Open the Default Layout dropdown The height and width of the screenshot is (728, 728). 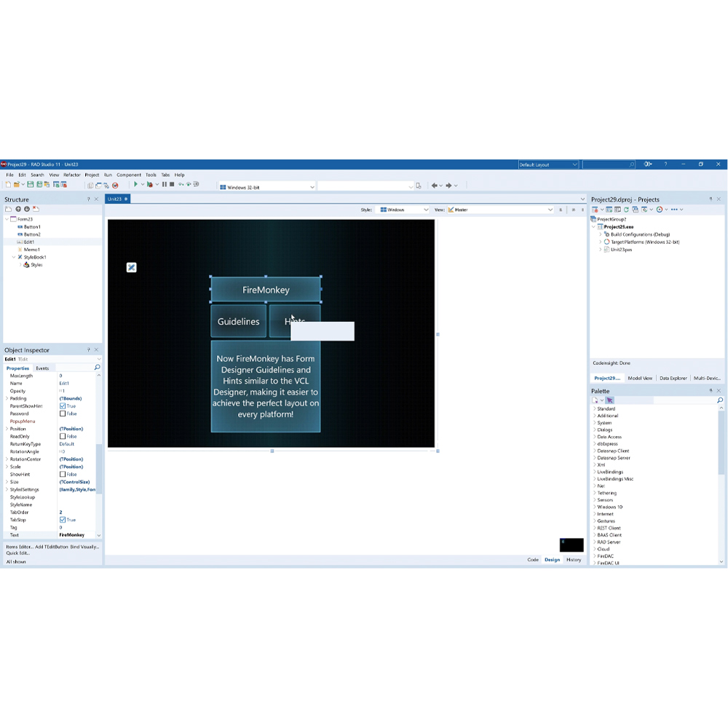[x=548, y=165]
